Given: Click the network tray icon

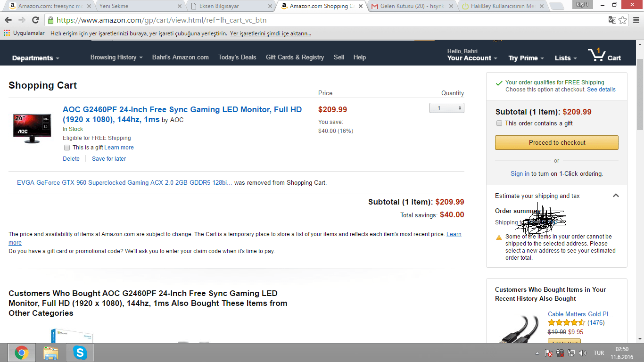Looking at the screenshot, I should pos(571,353).
